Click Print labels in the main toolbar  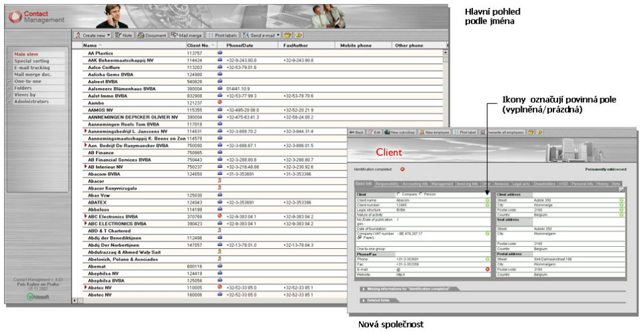point(223,35)
